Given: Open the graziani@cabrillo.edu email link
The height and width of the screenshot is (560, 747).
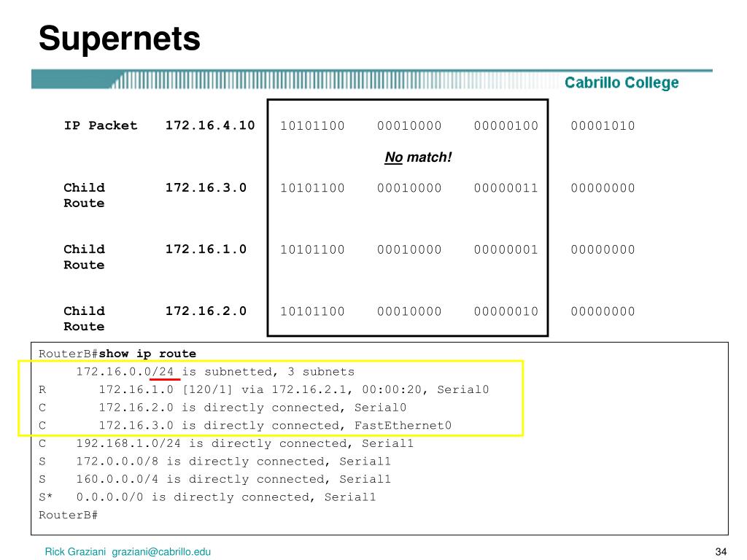Looking at the screenshot, I should [x=161, y=552].
